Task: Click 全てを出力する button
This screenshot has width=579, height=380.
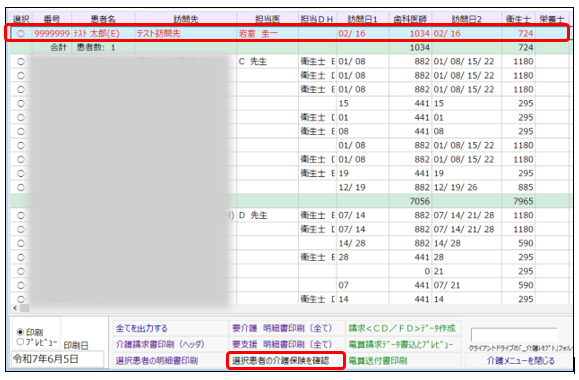Action: [170, 328]
